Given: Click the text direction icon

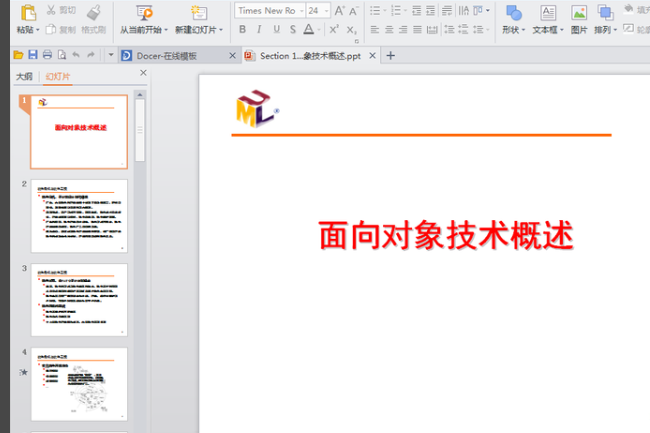Looking at the screenshot, I should (x=463, y=11).
